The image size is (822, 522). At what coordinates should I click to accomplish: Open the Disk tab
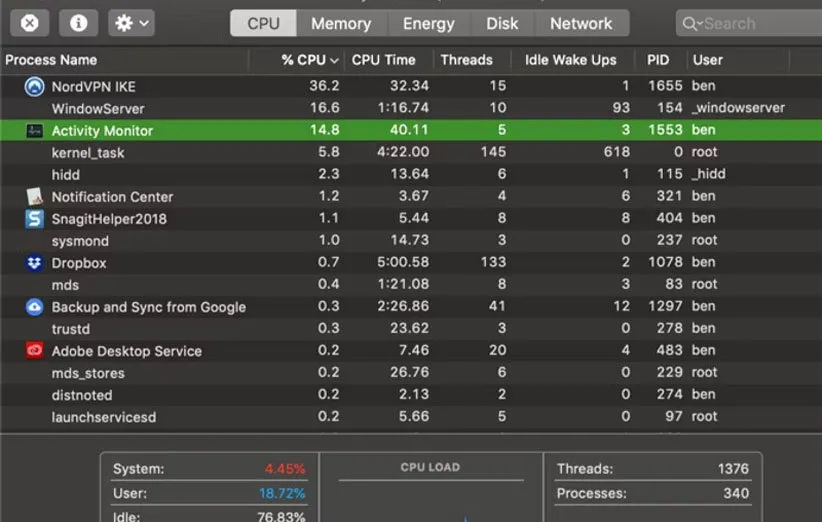tap(502, 23)
